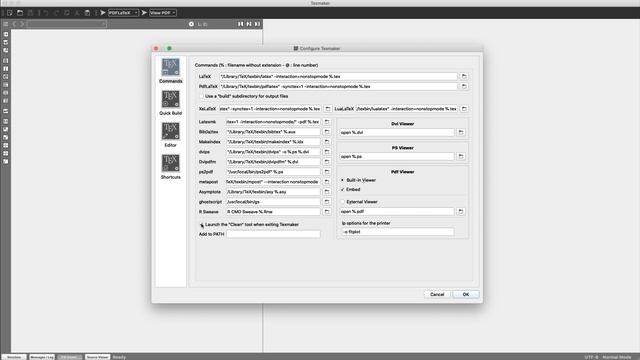Image resolution: width=640 pixels, height=360 pixels.
Task: Cancel the Configure Texmaker dialog
Action: tap(437, 294)
